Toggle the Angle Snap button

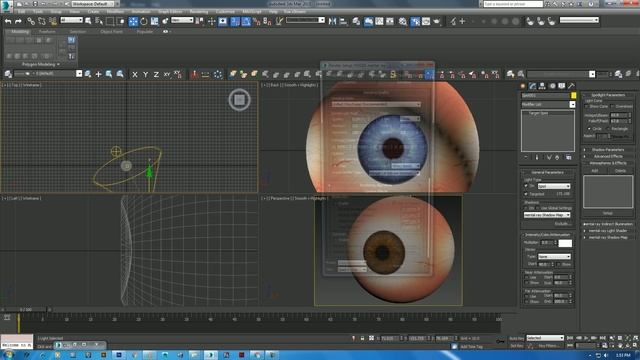point(246,21)
